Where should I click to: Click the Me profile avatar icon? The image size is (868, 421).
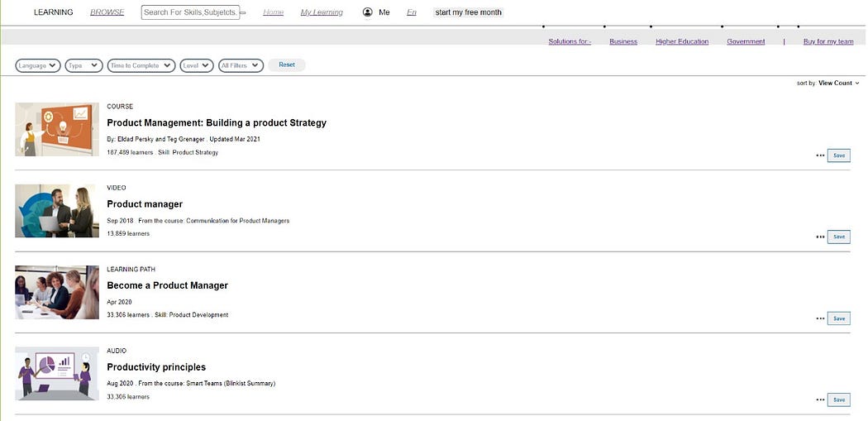368,12
